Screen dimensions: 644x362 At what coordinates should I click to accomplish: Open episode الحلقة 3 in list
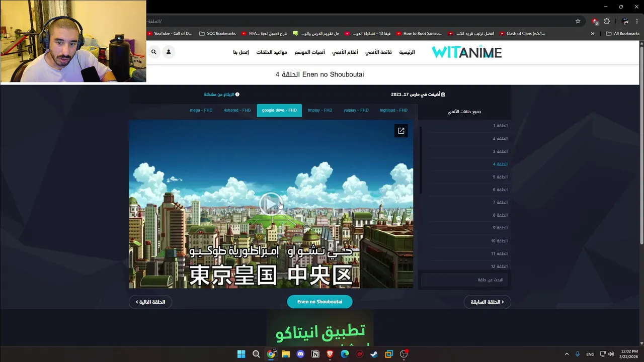tap(500, 151)
